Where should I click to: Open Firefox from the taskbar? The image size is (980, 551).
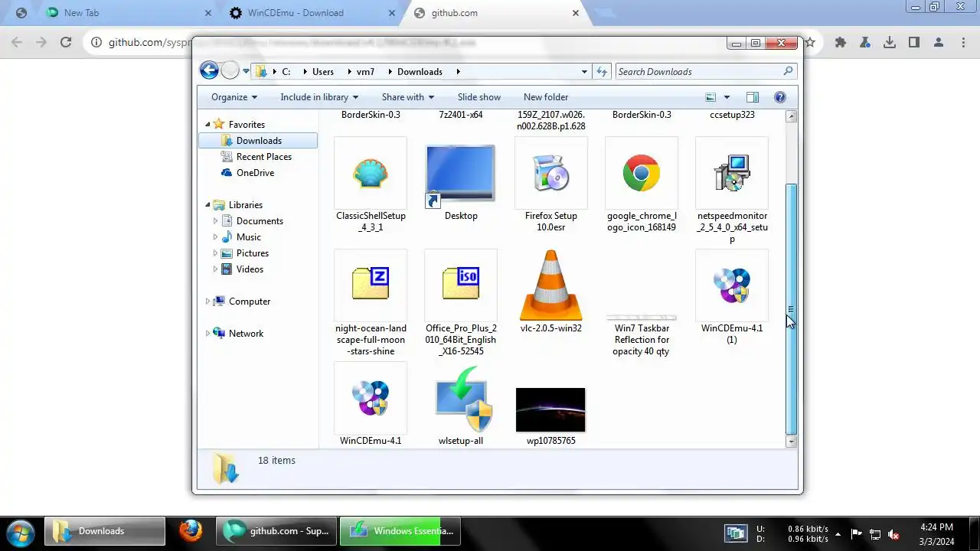(191, 531)
